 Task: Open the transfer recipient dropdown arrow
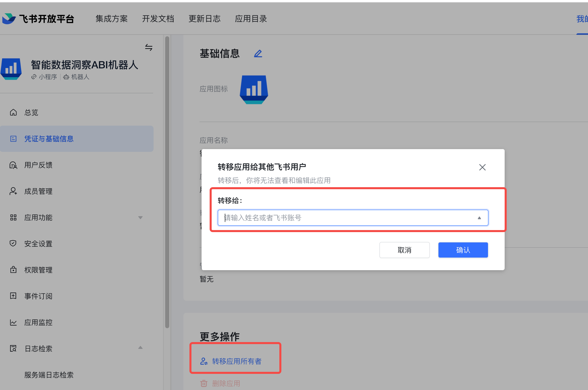tap(479, 218)
